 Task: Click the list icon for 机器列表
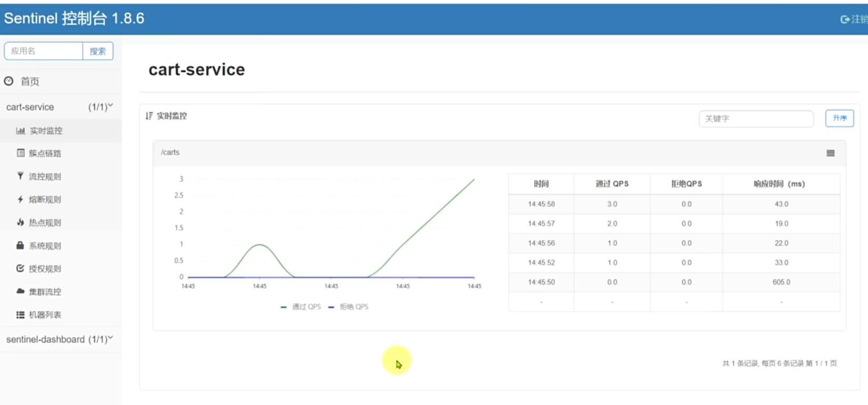pyautogui.click(x=20, y=314)
